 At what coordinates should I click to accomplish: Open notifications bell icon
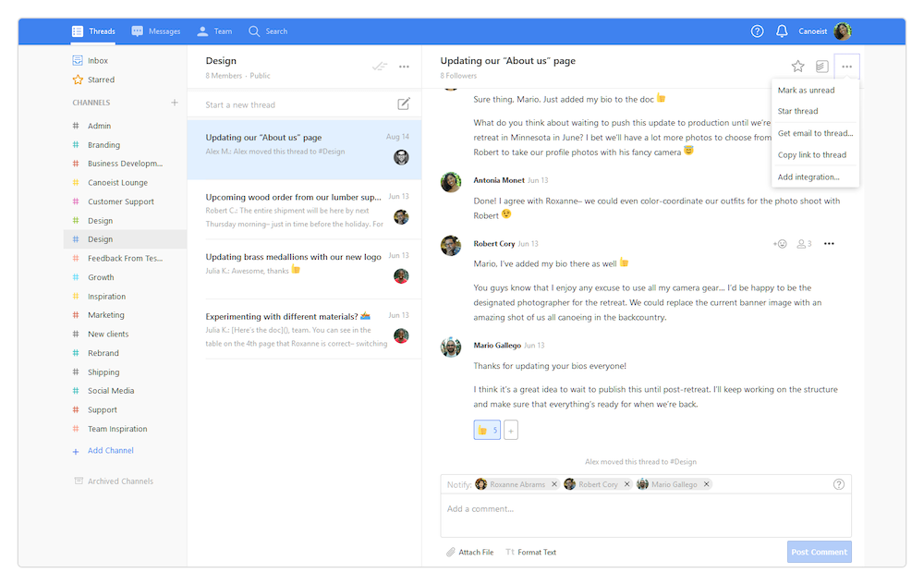[x=782, y=31]
